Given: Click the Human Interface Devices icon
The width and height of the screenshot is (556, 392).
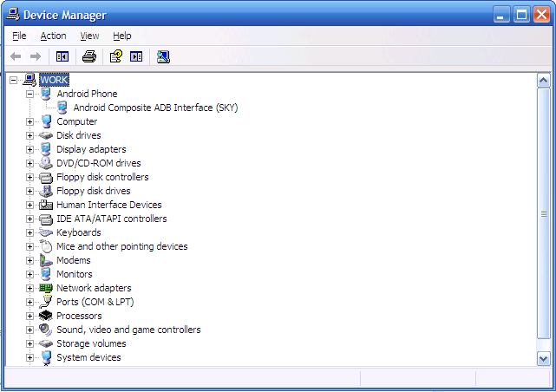Looking at the screenshot, I should 46,205.
